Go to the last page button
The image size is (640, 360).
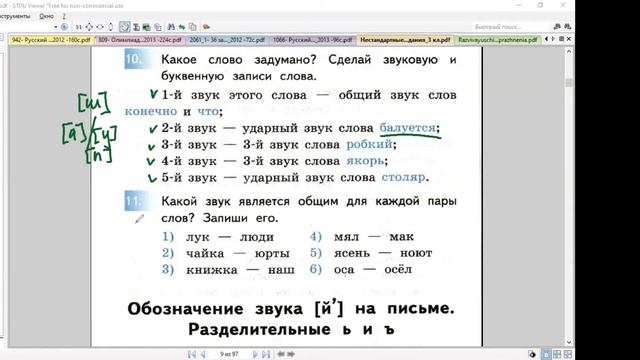tap(266, 354)
